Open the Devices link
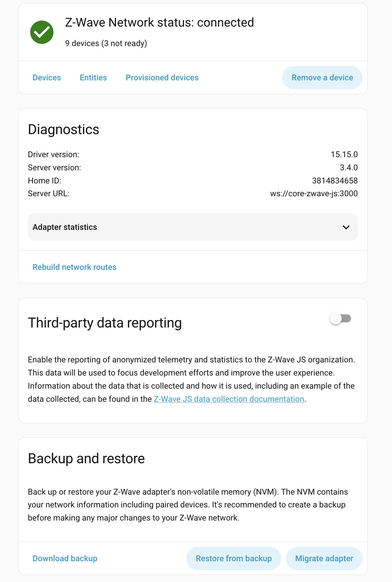 47,78
